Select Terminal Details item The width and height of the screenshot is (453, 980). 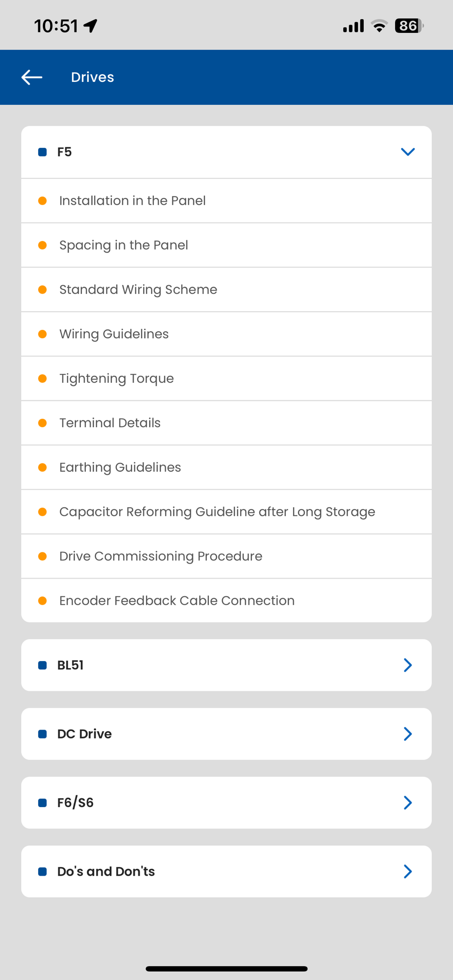point(110,423)
